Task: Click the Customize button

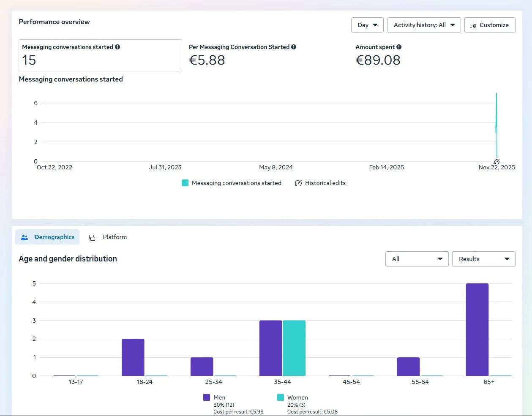Action: coord(490,25)
